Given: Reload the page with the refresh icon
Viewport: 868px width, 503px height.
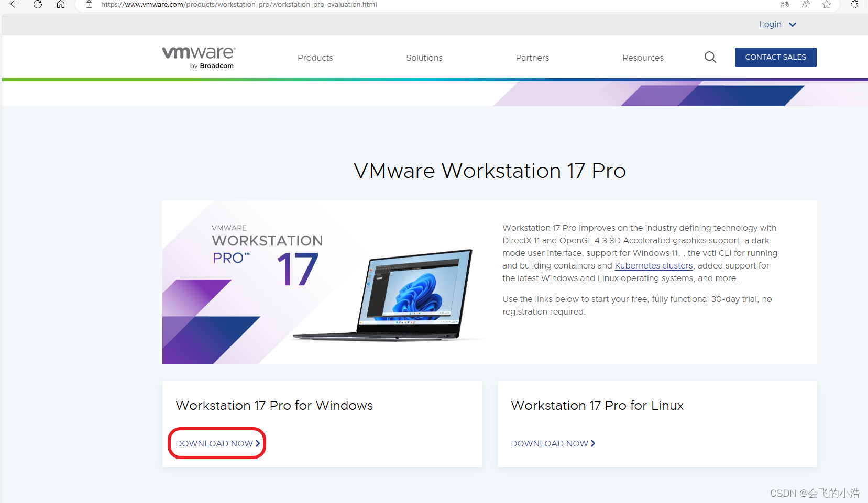Looking at the screenshot, I should pos(38,4).
